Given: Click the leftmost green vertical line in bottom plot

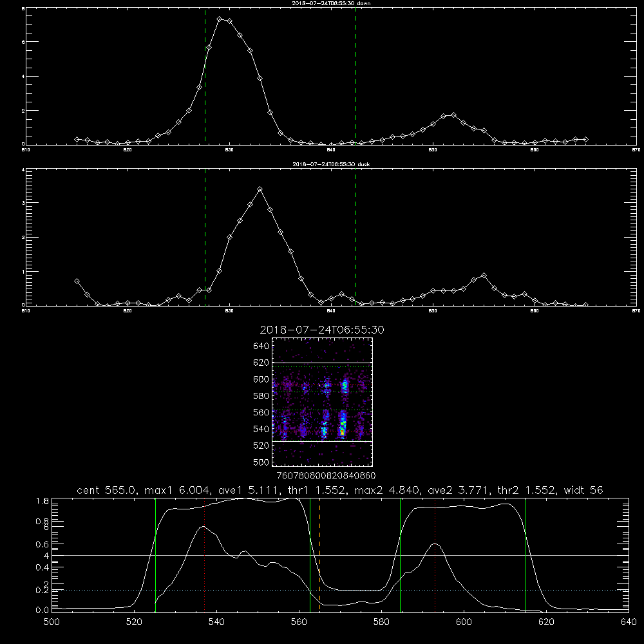Looking at the screenshot, I should click(x=155, y=554).
